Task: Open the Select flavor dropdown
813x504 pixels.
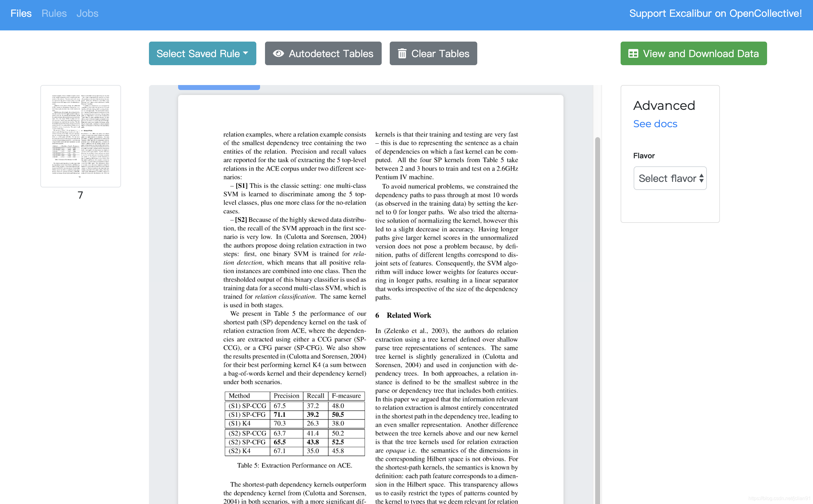Action: 670,178
